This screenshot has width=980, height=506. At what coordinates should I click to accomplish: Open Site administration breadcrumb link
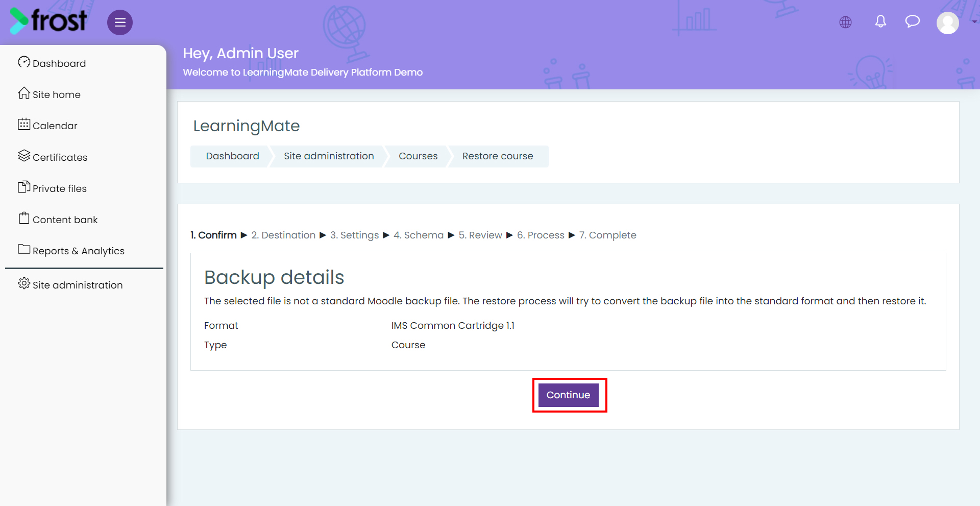tap(329, 156)
